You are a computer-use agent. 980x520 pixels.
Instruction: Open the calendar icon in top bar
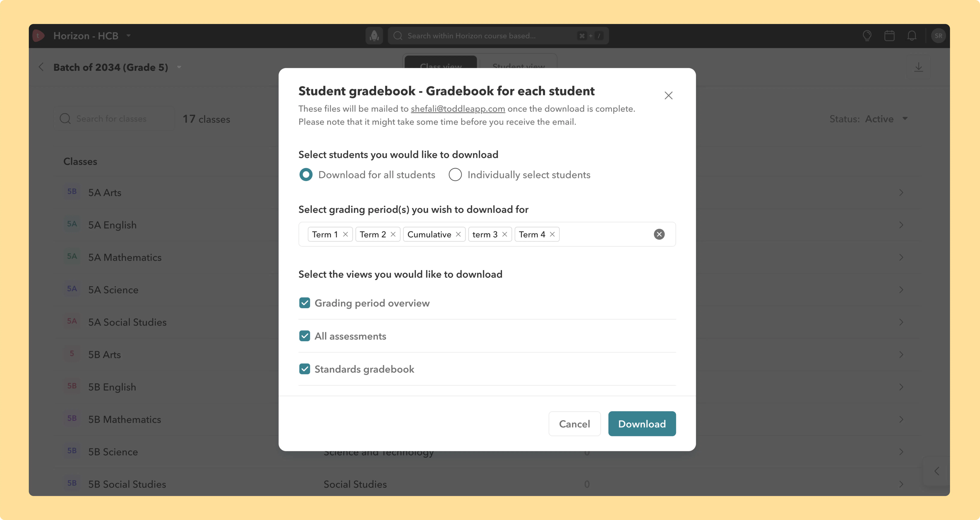pyautogui.click(x=889, y=36)
